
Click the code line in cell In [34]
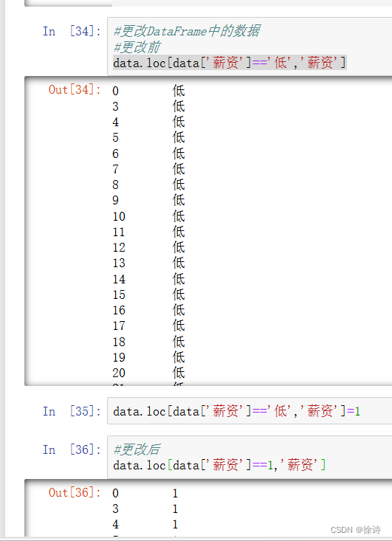[230, 63]
